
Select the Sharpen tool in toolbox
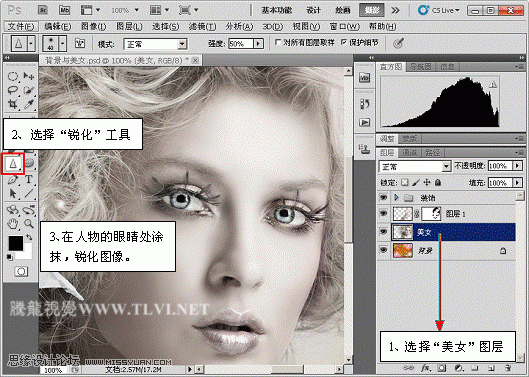coord(13,164)
